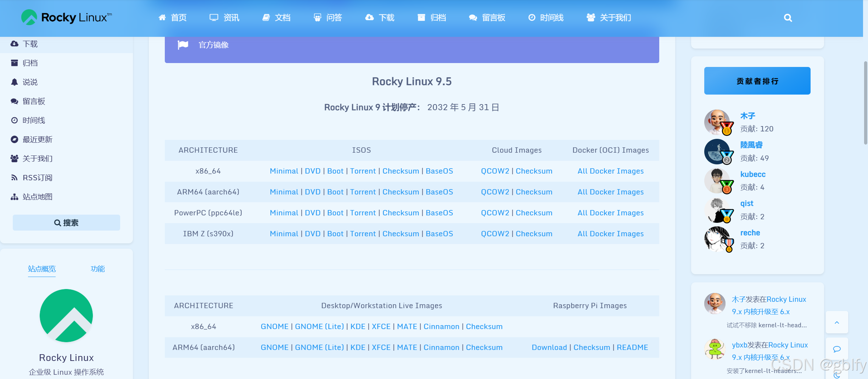
Task: Click the 贡献者排行 button
Action: coord(757,81)
